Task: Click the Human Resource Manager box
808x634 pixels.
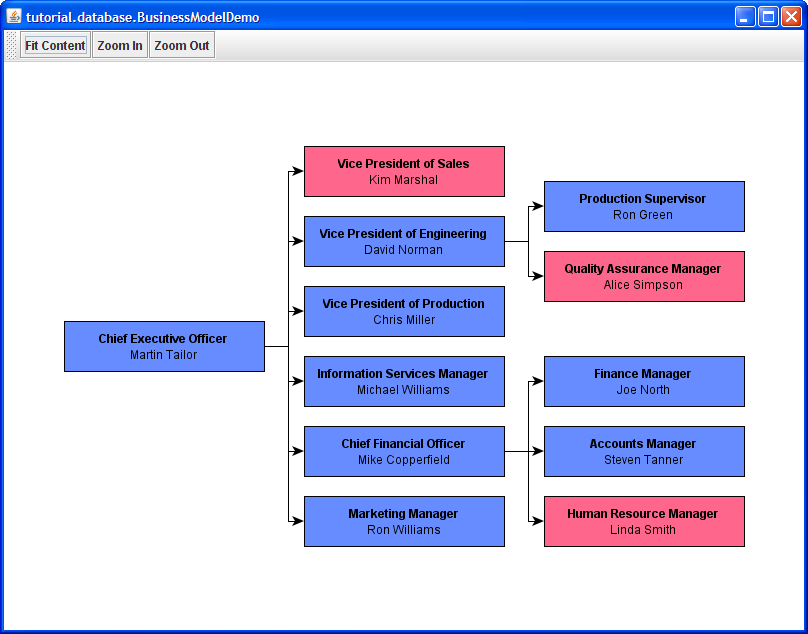Action: (644, 521)
